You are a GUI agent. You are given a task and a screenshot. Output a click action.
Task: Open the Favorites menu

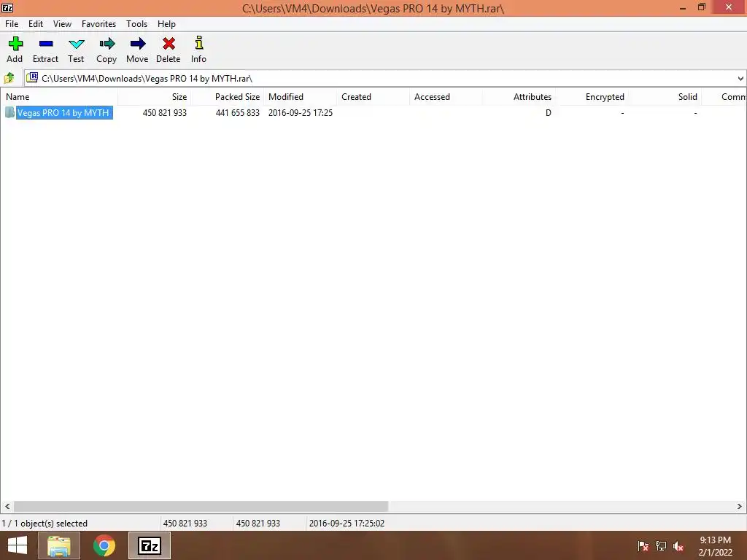99,24
